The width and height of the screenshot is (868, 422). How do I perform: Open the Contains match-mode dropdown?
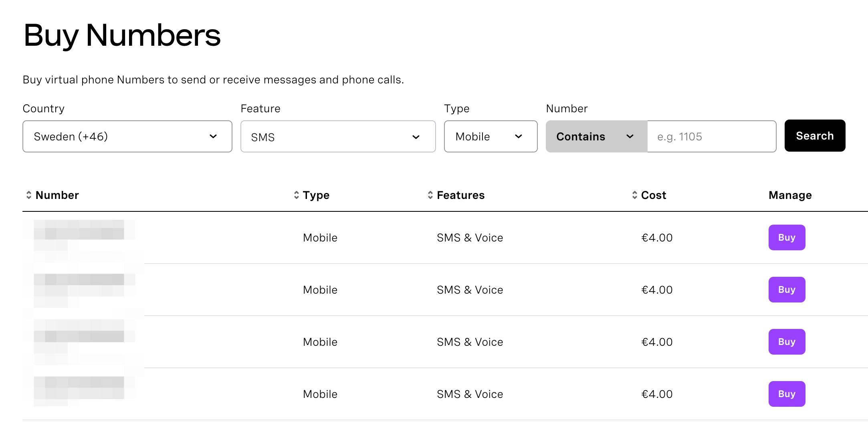(x=596, y=136)
